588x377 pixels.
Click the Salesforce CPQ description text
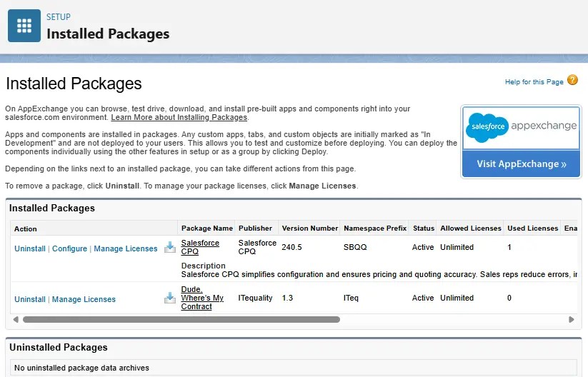pos(379,274)
